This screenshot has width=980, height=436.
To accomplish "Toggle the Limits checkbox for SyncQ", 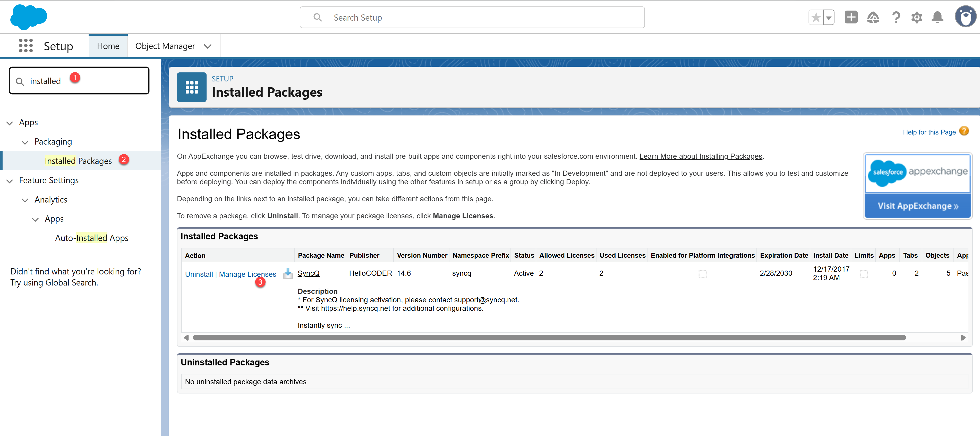I will [x=864, y=274].
